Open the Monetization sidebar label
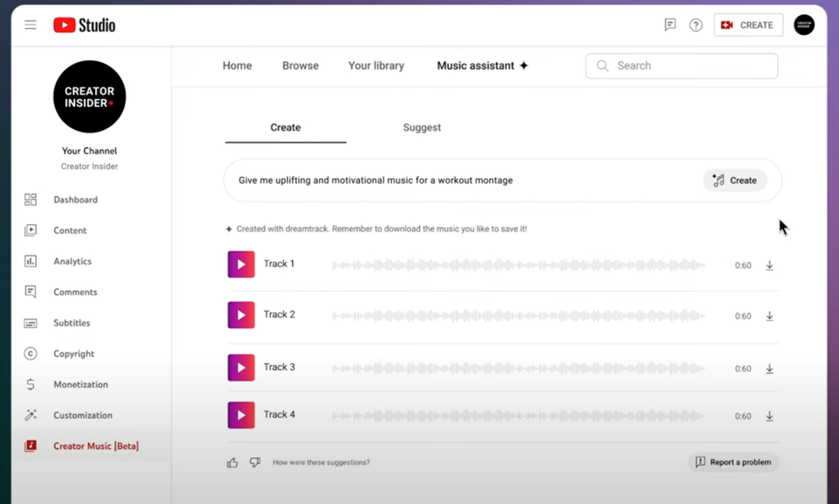 click(81, 384)
